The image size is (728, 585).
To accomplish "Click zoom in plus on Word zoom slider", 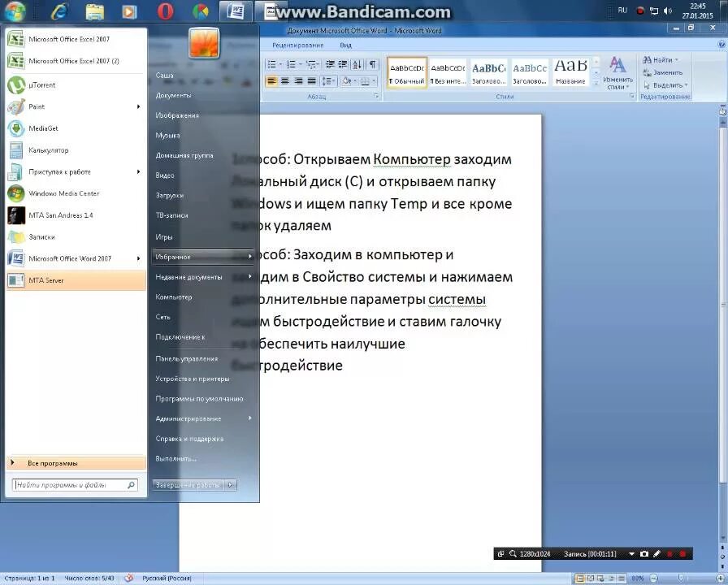I will tap(720, 578).
